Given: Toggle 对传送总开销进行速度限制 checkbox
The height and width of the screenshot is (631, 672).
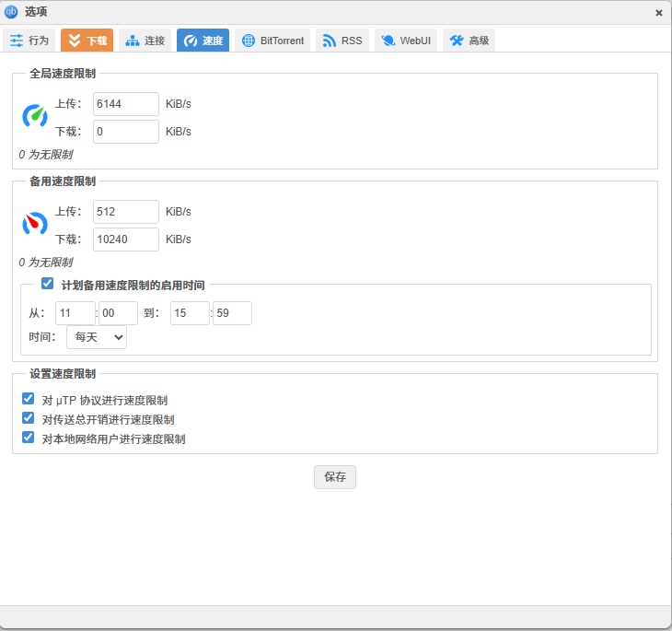Looking at the screenshot, I should (x=29, y=418).
